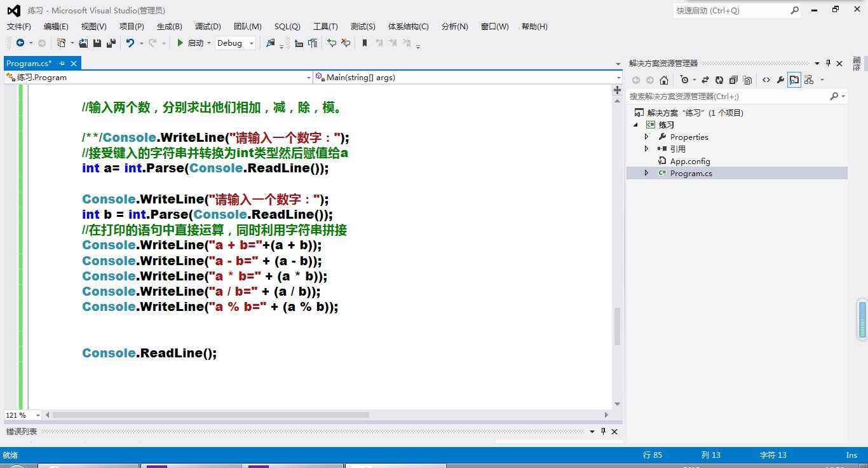Click the Undo arrow icon
Screen dimensions: 868x468
pyautogui.click(x=130, y=43)
